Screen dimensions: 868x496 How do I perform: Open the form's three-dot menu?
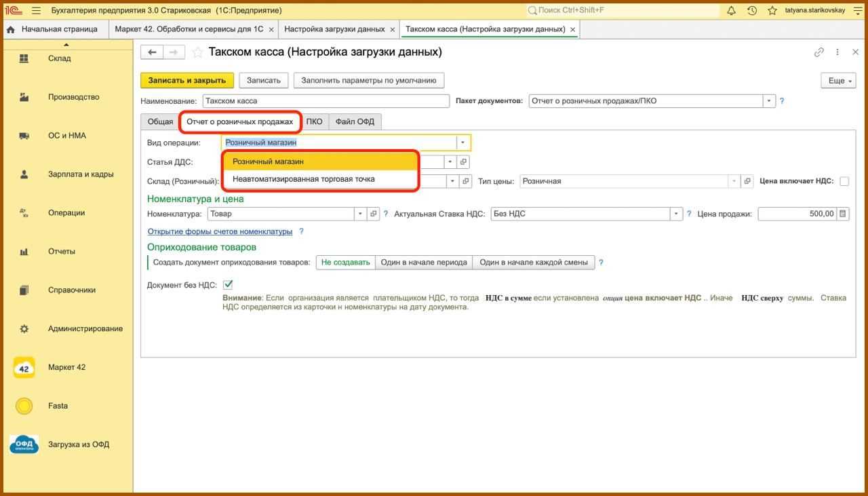[x=837, y=52]
